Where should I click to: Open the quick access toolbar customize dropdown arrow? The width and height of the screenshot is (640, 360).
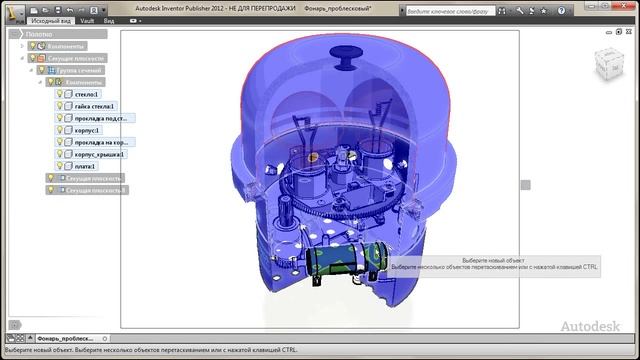pos(104,10)
